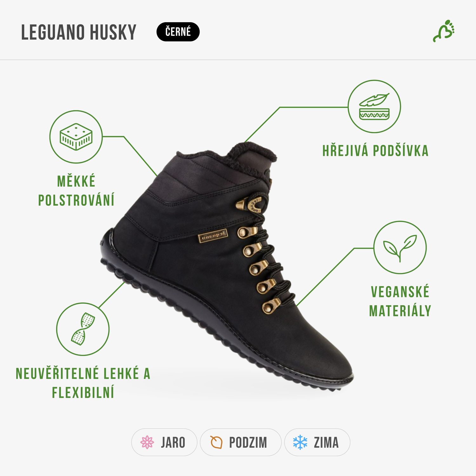Viewport: 476px width, 476px height.
Task: Click the HŘEJIVÁ PODŠÍVKA label
Action: (375, 151)
